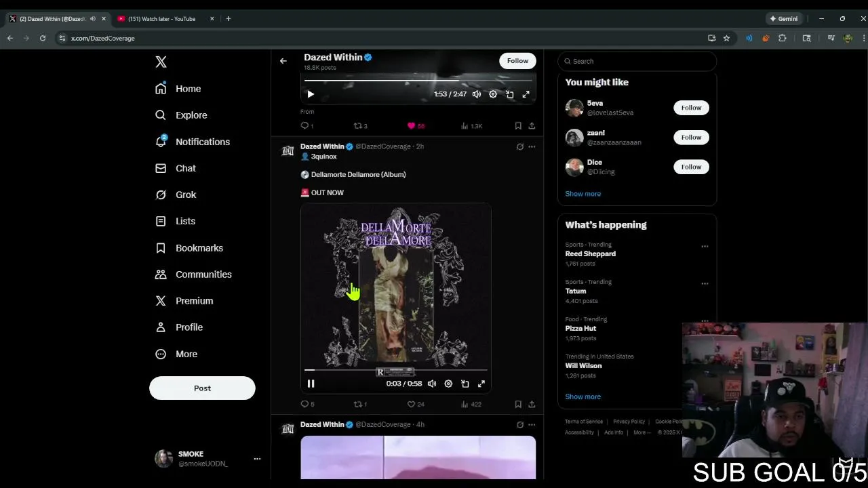Open more options for Reed Sheppard trend
This screenshot has height=488, width=868.
coord(705,246)
